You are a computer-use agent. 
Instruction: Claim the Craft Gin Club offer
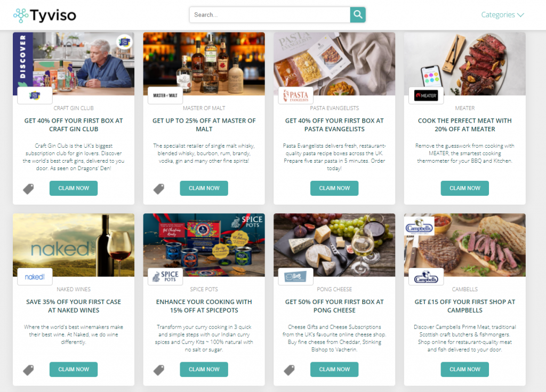[74, 188]
